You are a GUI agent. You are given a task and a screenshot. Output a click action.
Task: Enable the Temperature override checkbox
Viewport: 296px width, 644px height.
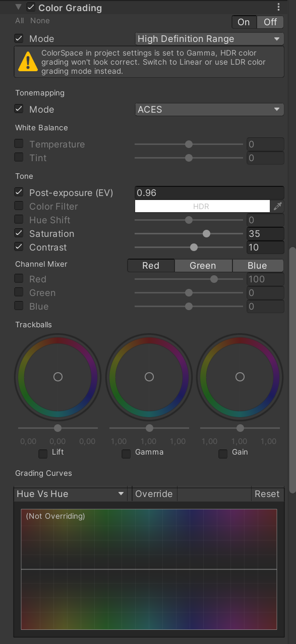(19, 143)
